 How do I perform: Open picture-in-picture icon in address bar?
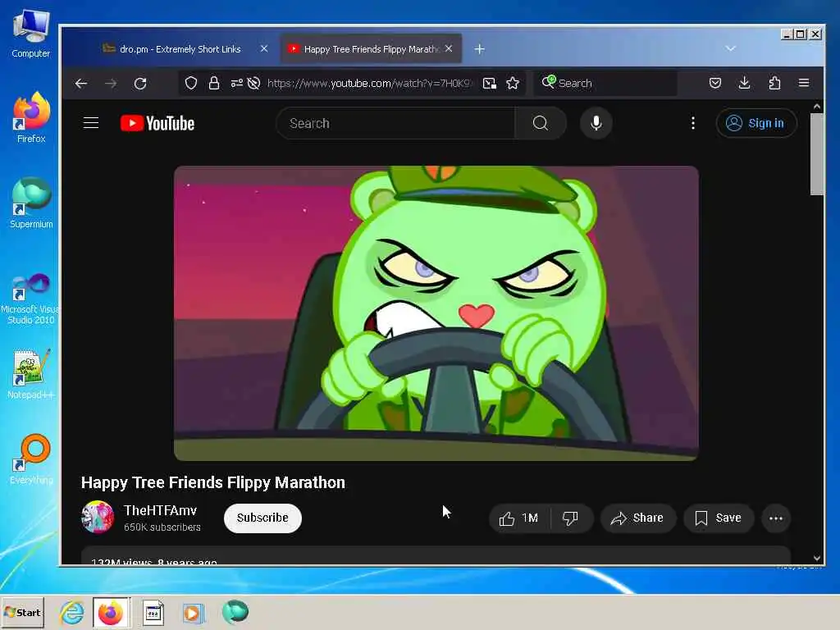(489, 83)
